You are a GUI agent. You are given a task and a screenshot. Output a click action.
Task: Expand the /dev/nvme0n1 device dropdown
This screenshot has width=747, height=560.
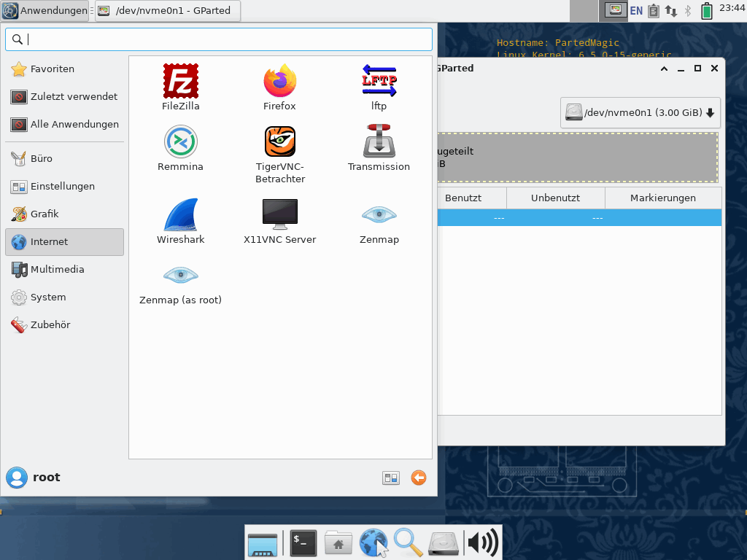[640, 113]
